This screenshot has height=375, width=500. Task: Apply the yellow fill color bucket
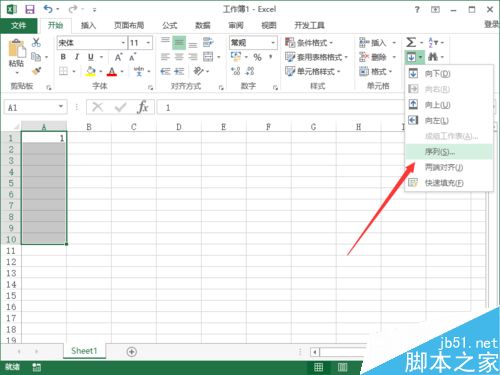pyautogui.click(x=90, y=71)
